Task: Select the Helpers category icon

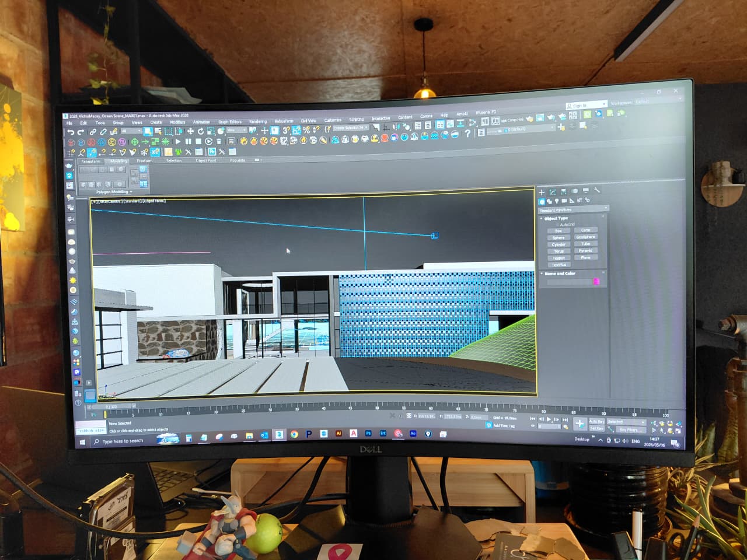Action: pos(572,201)
